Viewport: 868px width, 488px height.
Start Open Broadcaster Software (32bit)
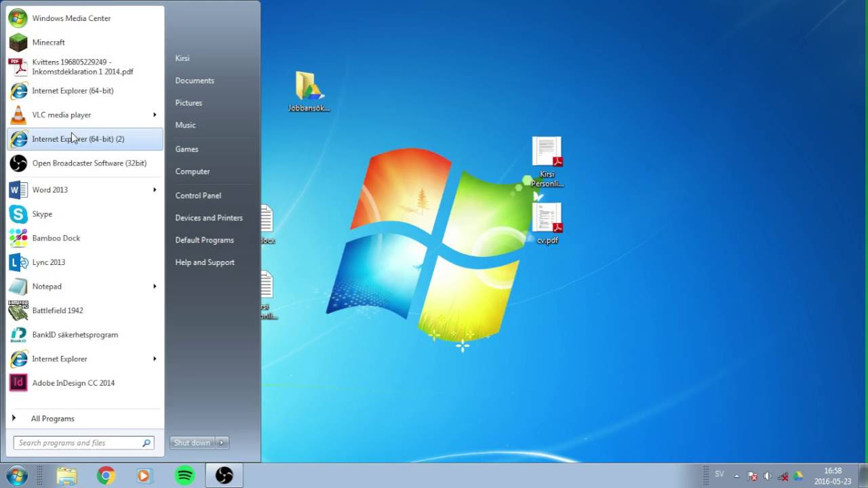click(x=85, y=163)
